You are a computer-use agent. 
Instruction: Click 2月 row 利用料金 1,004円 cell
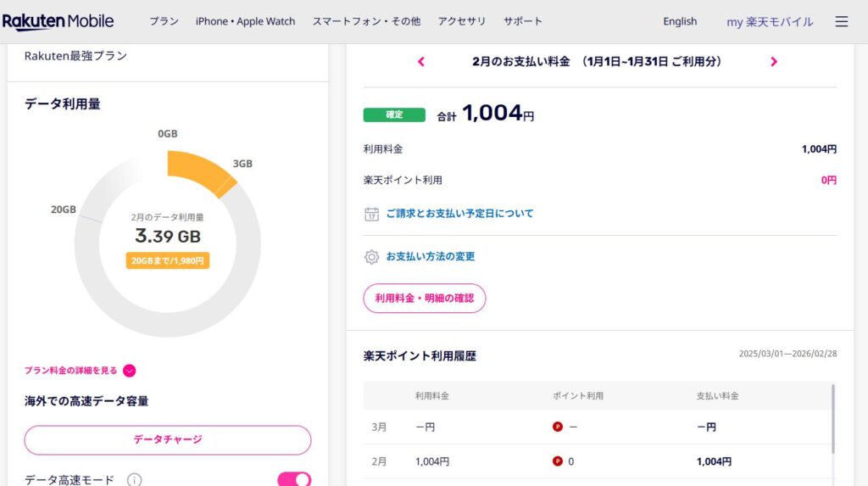(x=432, y=461)
